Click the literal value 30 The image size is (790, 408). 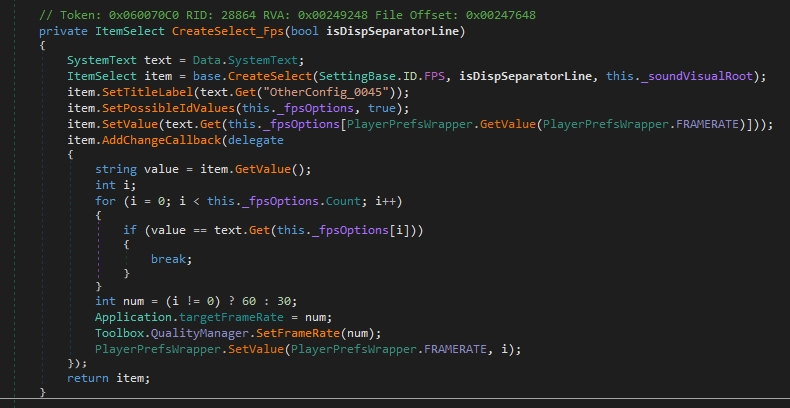coord(284,301)
